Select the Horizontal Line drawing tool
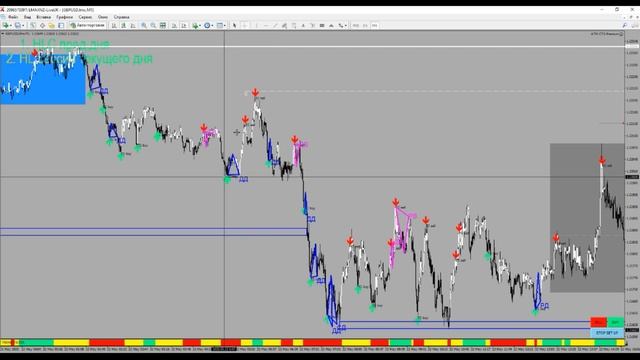The width and height of the screenshot is (640, 360). point(265,25)
